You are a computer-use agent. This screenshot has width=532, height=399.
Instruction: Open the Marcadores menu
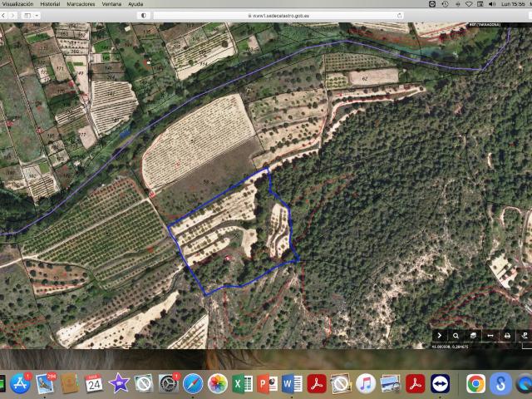[x=81, y=4]
